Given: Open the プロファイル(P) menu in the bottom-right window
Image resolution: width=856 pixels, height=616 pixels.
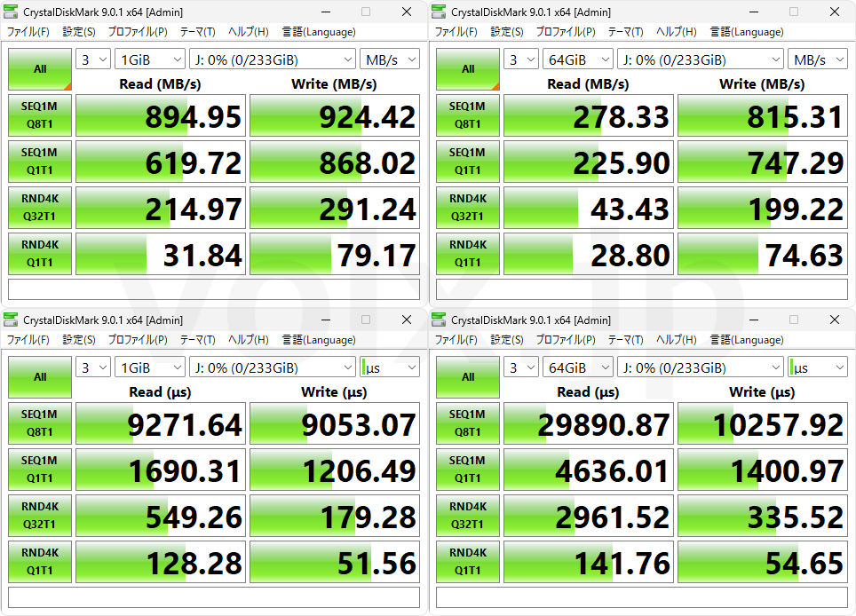Looking at the screenshot, I should pos(566,339).
